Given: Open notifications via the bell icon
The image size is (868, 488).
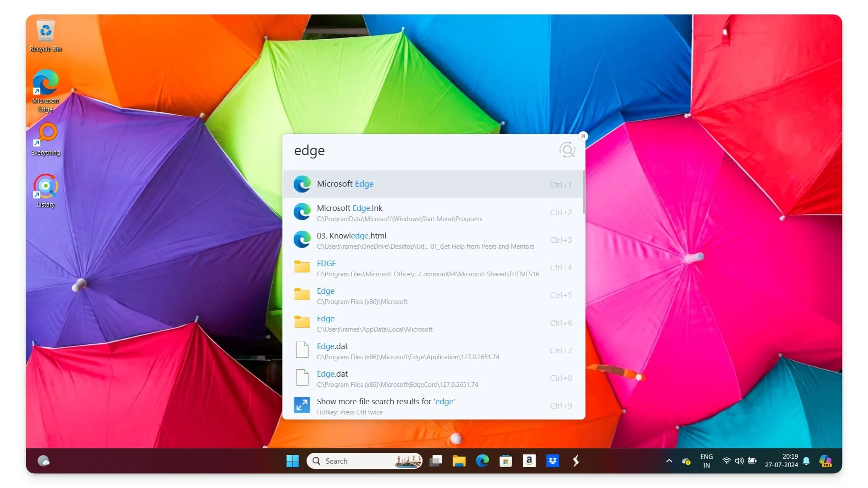Looking at the screenshot, I should point(806,461).
